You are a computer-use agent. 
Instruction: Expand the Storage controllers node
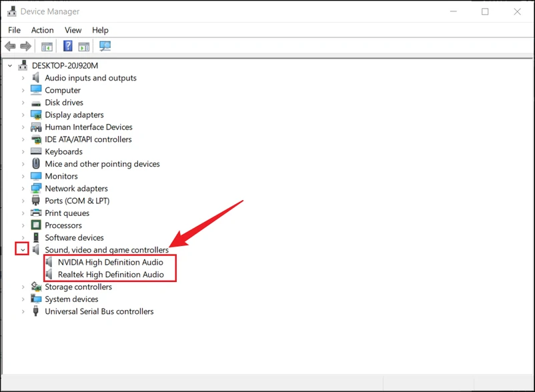[x=23, y=287]
